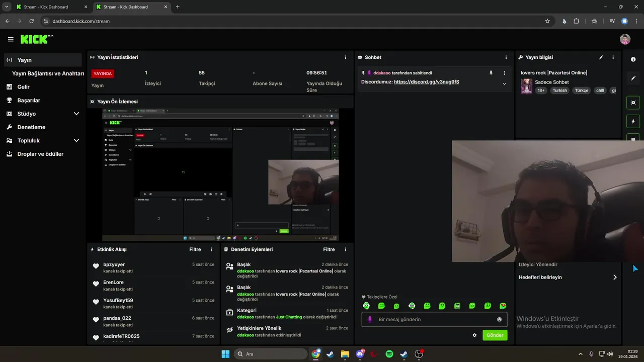Click the pencil icon in right rail

633,78
